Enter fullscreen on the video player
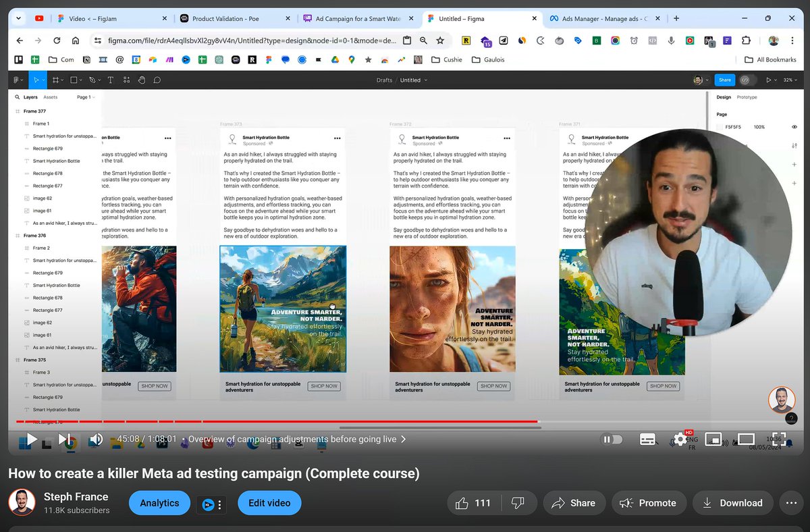 tap(779, 439)
